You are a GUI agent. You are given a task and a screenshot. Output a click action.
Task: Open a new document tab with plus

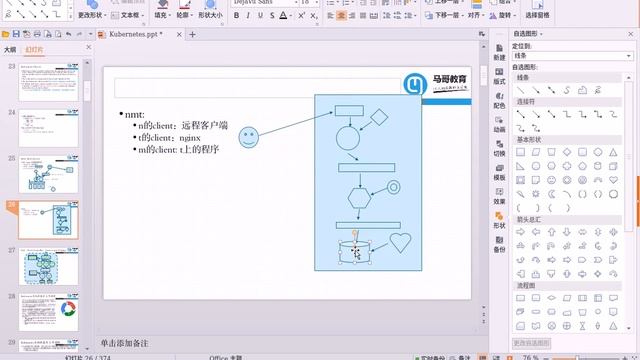click(x=192, y=35)
